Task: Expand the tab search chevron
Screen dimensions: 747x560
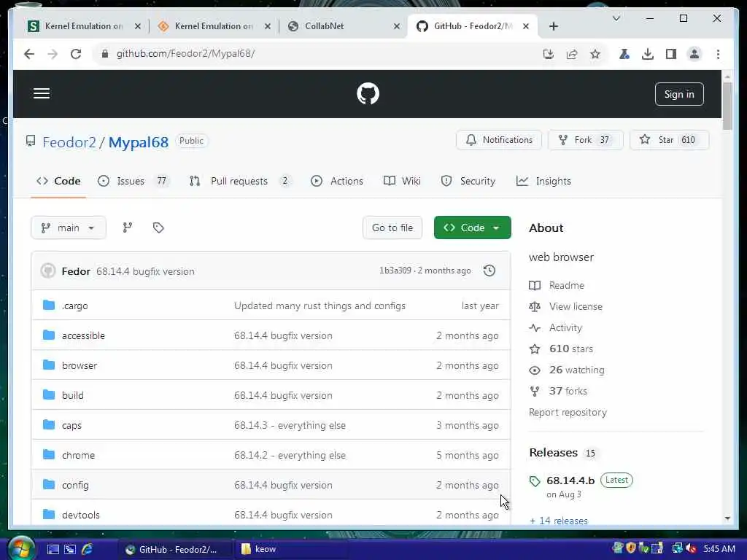Action: [616, 18]
